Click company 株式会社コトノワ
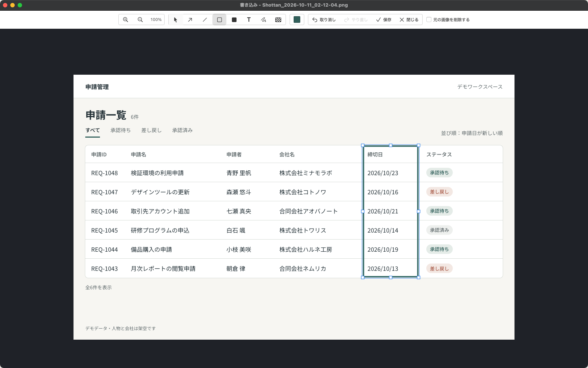The image size is (588, 368). click(303, 192)
